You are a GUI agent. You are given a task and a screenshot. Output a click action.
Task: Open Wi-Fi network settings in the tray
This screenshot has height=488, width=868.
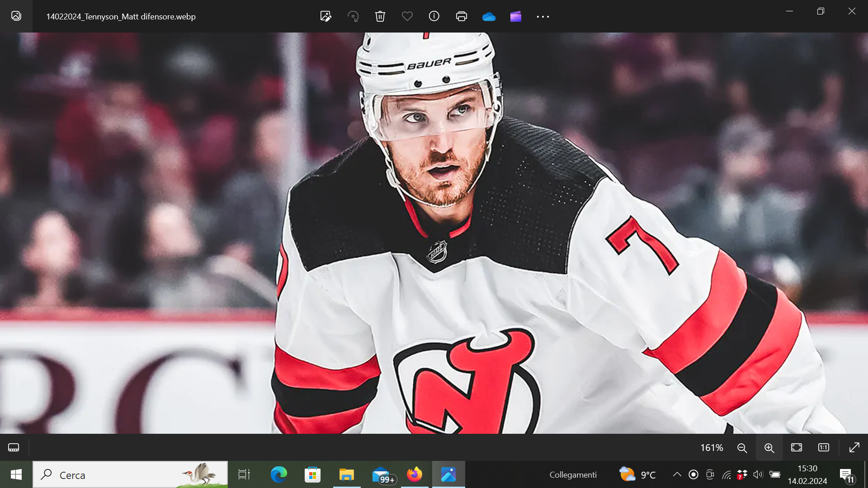pyautogui.click(x=726, y=475)
